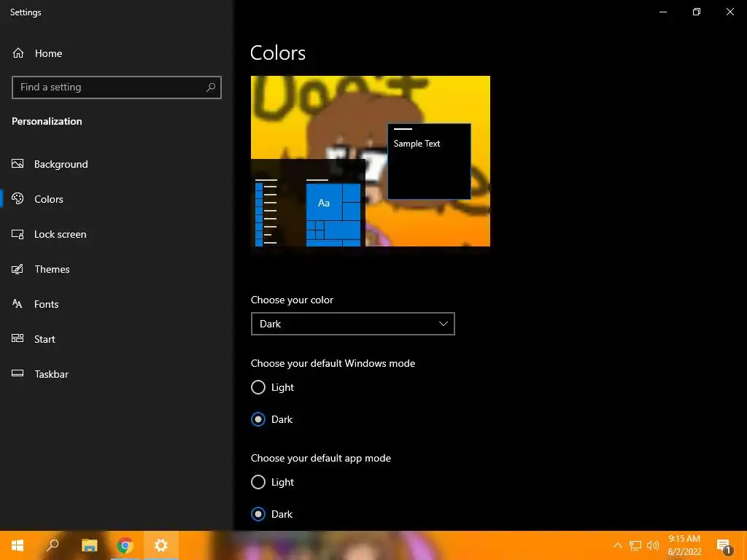Click the clock showing 9:15 AM
Image resolution: width=747 pixels, height=560 pixels.
(684, 539)
